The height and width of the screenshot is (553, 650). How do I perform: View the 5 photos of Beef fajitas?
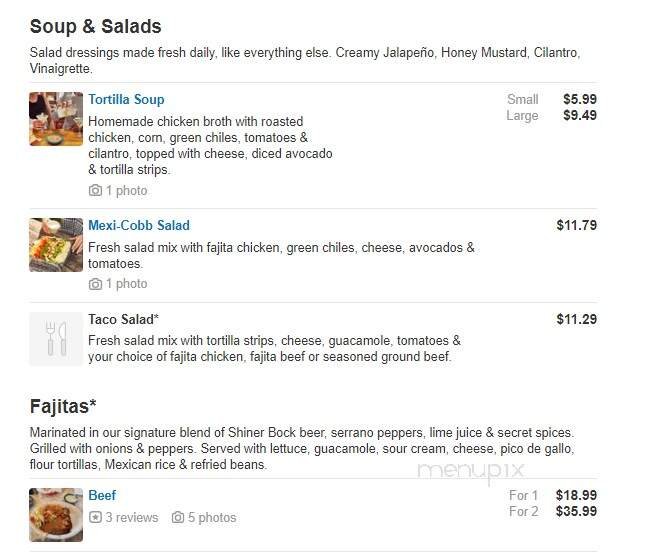(x=212, y=518)
